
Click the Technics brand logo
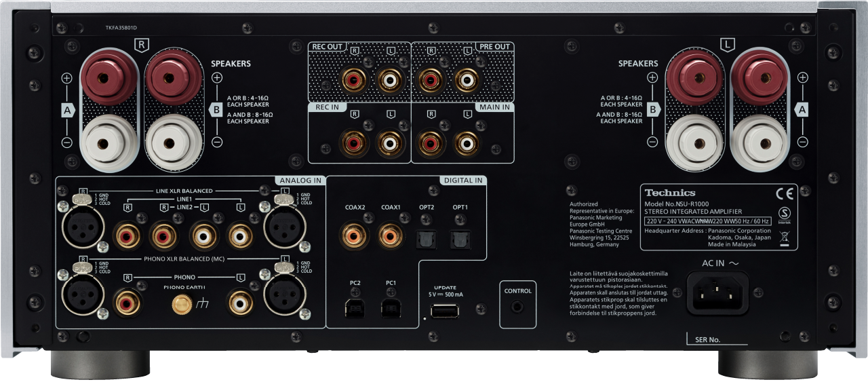669,193
